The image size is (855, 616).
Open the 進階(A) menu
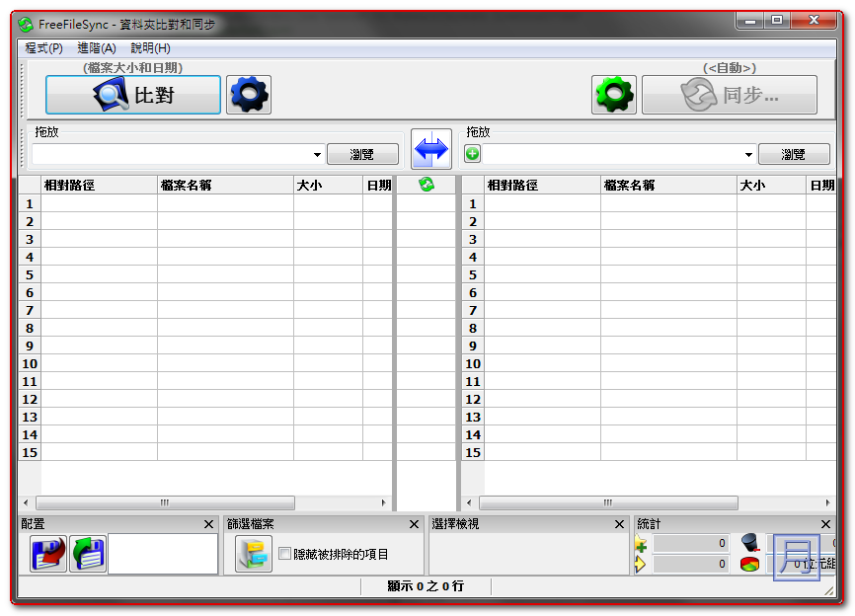[96, 48]
